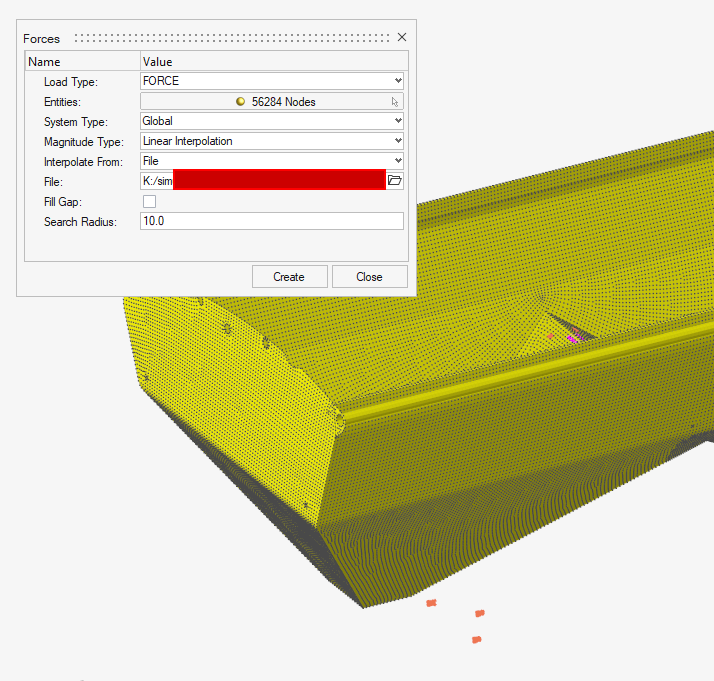This screenshot has width=714, height=681.
Task: Click the System Type label
Action: 76,122
